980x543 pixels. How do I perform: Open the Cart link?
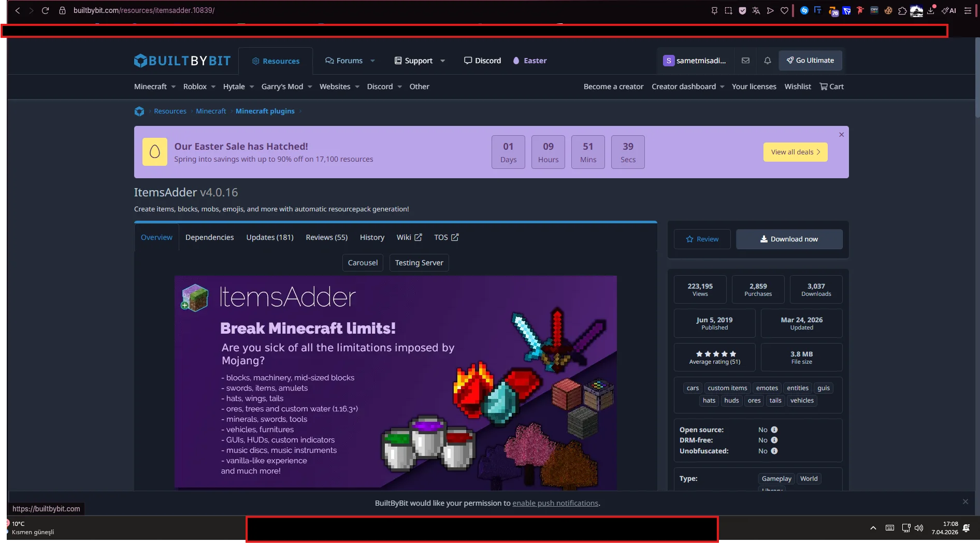[831, 87]
